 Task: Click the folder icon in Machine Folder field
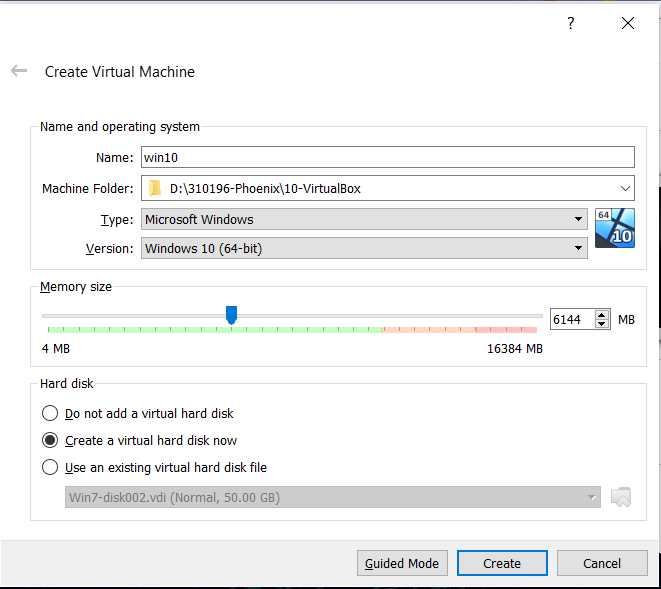pos(155,188)
